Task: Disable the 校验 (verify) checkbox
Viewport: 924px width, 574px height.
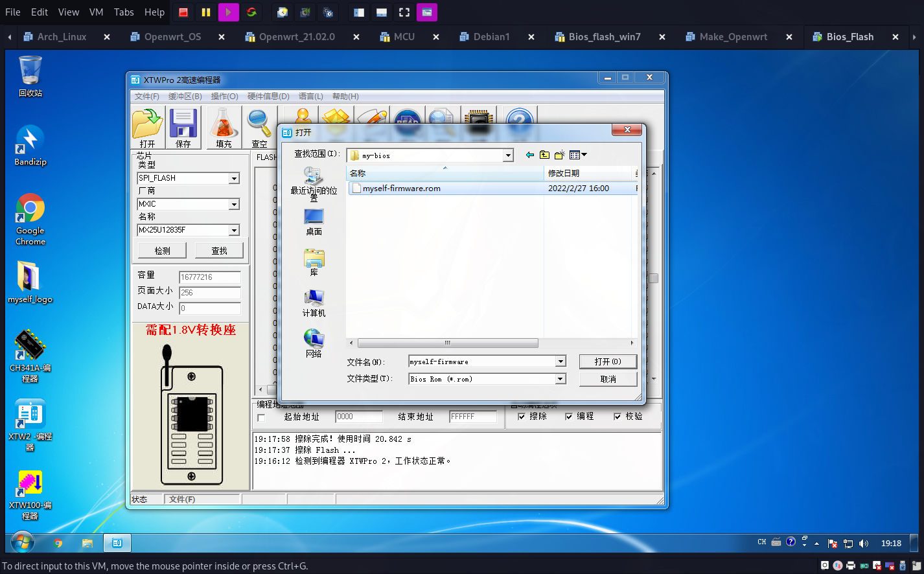Action: 617,417
